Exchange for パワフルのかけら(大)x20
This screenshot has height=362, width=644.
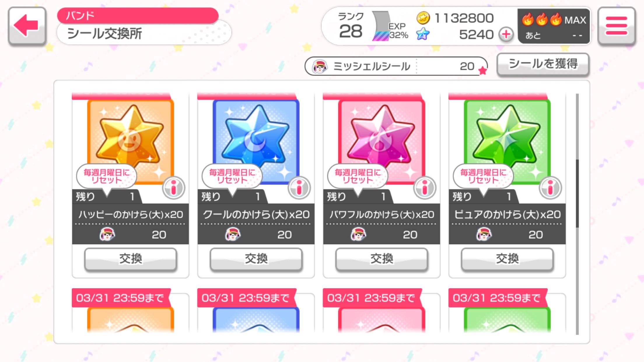[381, 259]
